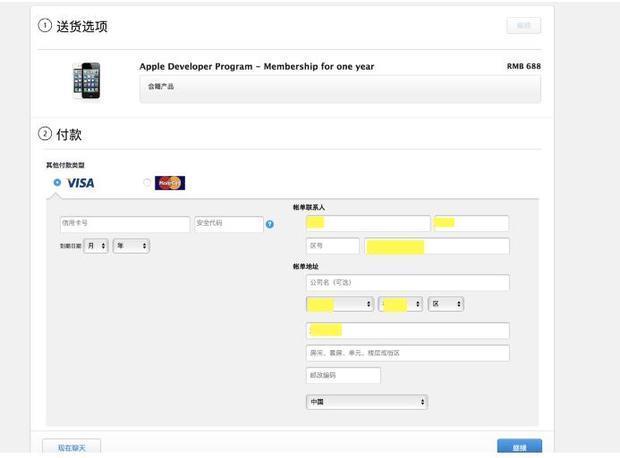This screenshot has height=458, width=620.
Task: Open the expiration month (月) dropdown
Action: pyautogui.click(x=96, y=245)
